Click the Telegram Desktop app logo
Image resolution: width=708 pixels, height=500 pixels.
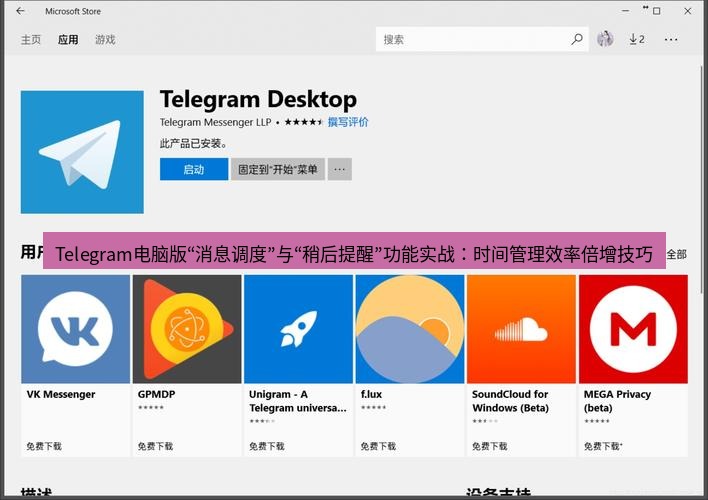[82, 152]
